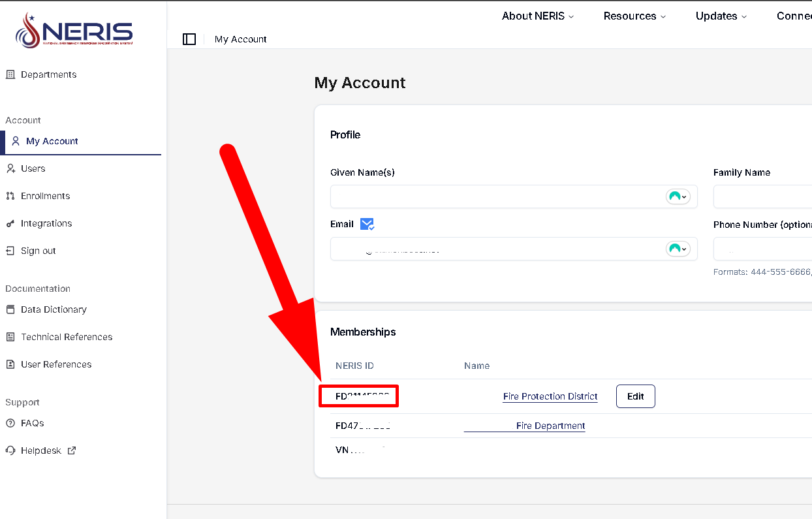This screenshot has width=812, height=519.
Task: Open Integrations from sidebar
Action: [x=46, y=223]
